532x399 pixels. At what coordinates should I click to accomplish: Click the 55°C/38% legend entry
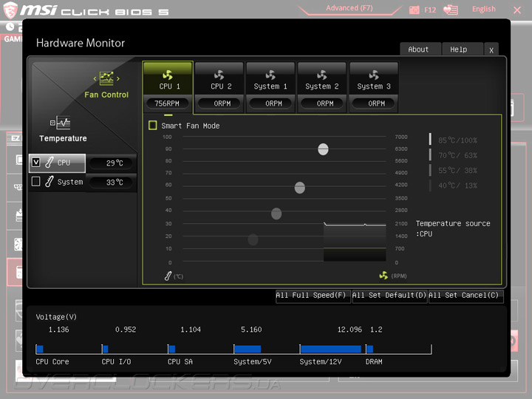457,171
